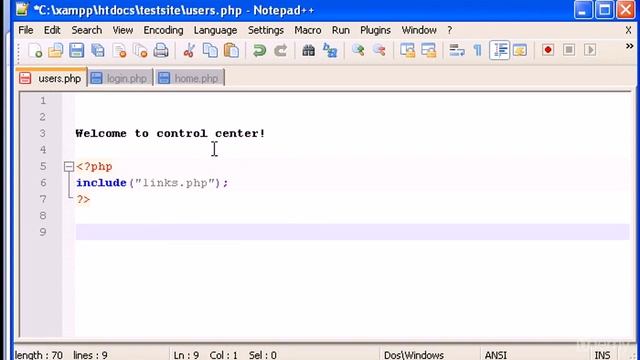Synchronize vertical scrolling icon
Viewport: 640px width, 360px height.
click(407, 51)
